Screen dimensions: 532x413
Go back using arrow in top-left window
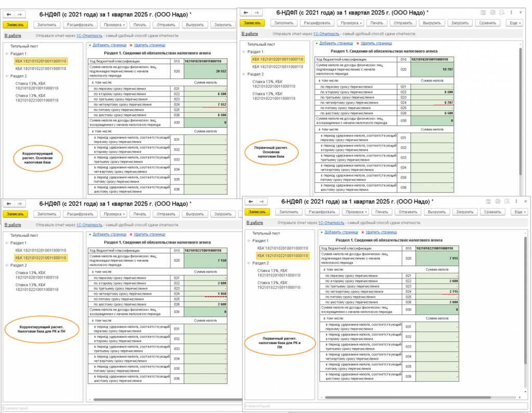[x=9, y=14]
